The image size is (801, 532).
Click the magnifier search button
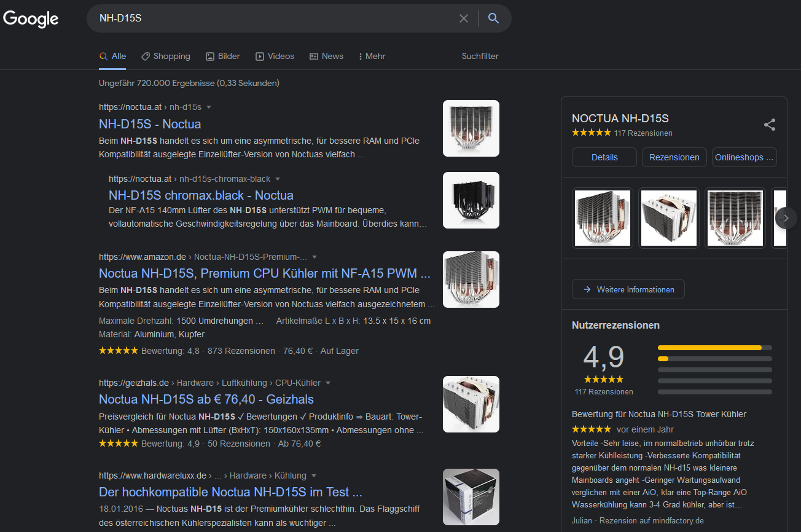[x=493, y=18]
